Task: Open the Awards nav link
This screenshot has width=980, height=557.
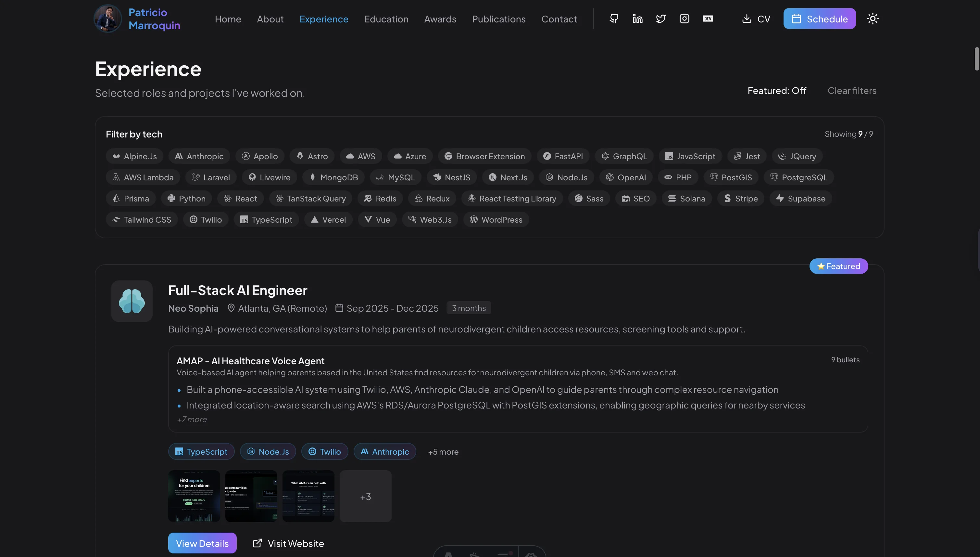Action: click(440, 19)
